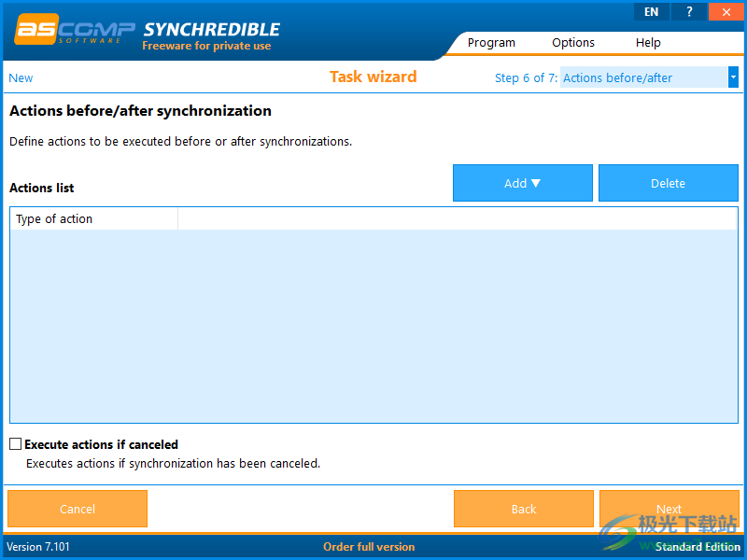The image size is (747, 560).
Task: Expand the "Actions before/after" step selector
Action: pyautogui.click(x=644, y=77)
